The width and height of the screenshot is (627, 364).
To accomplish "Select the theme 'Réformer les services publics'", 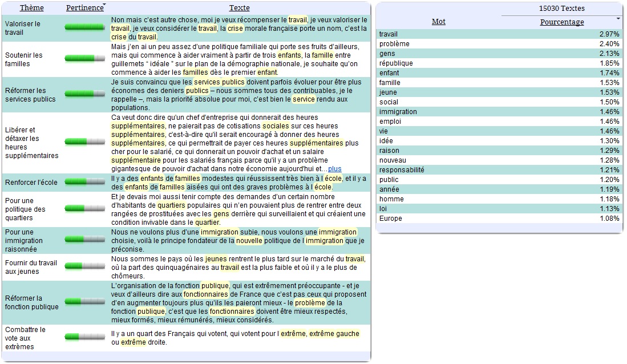I will (x=30, y=95).
